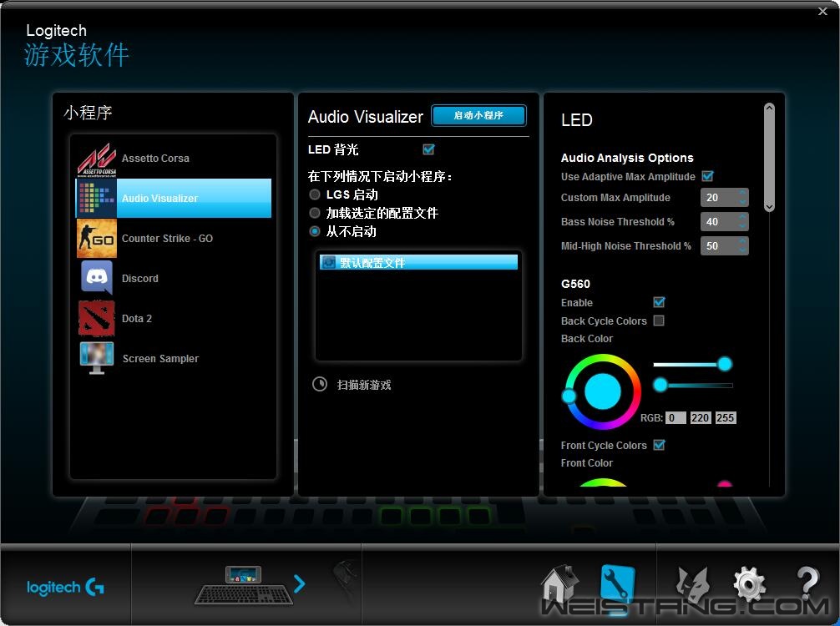Select the default profile icon in list
Viewport: 840px width, 626px height.
click(328, 262)
